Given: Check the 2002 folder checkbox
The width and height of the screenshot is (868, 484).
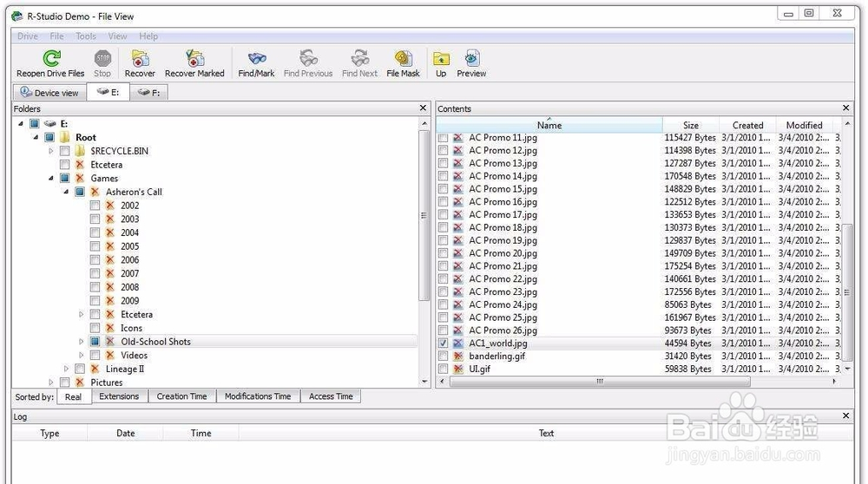Looking at the screenshot, I should pyautogui.click(x=95, y=206).
